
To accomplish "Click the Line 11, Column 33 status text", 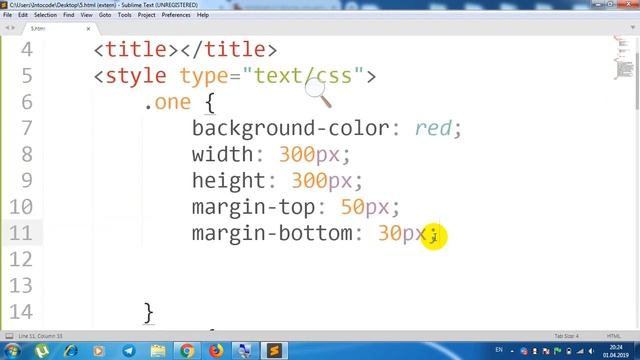I will click(40, 336).
